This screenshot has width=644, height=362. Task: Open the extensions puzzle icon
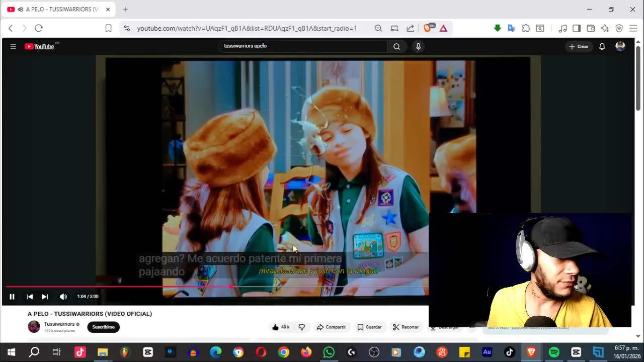(x=526, y=28)
